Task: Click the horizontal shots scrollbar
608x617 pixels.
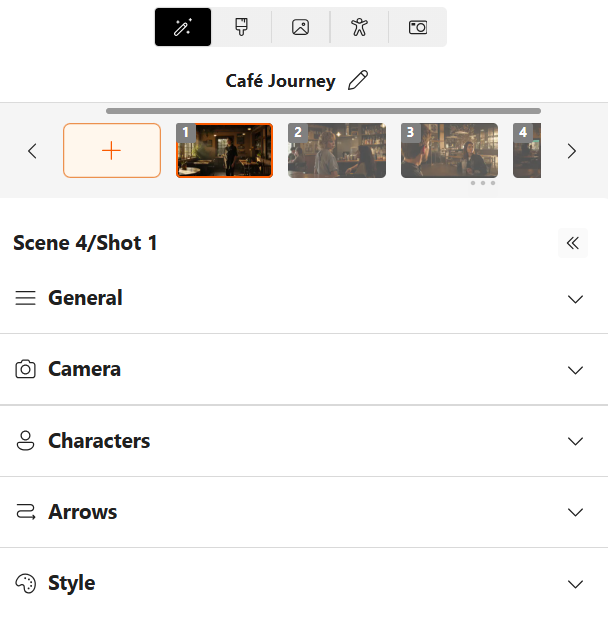Action: pos(323,111)
